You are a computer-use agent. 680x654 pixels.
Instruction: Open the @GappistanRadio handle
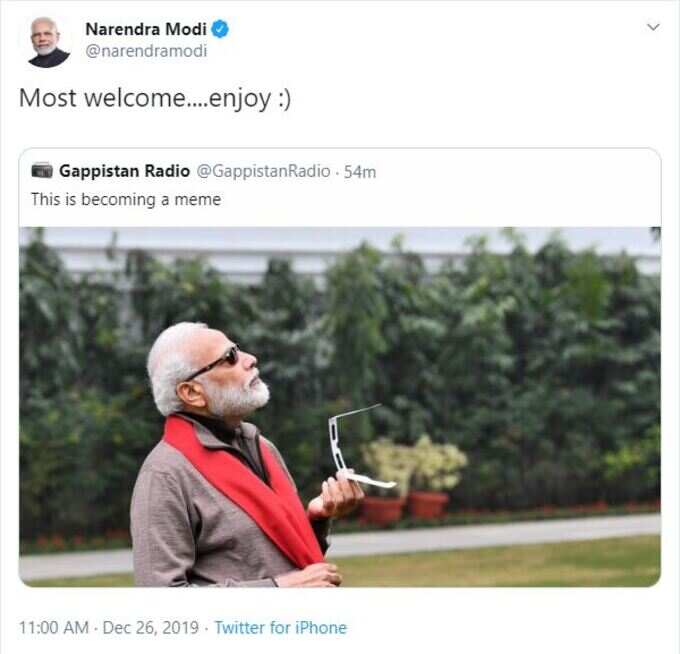tap(264, 171)
